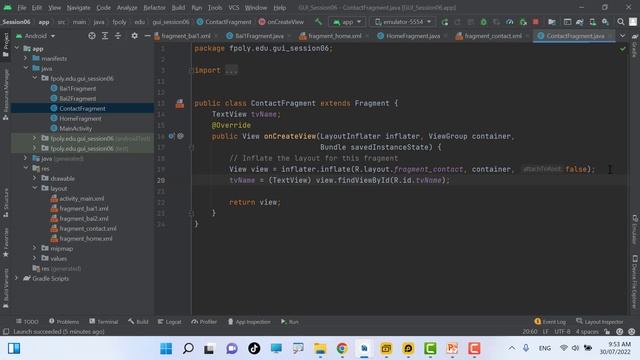Open MainActivity in project tree
This screenshot has height=360, width=640.
75,128
